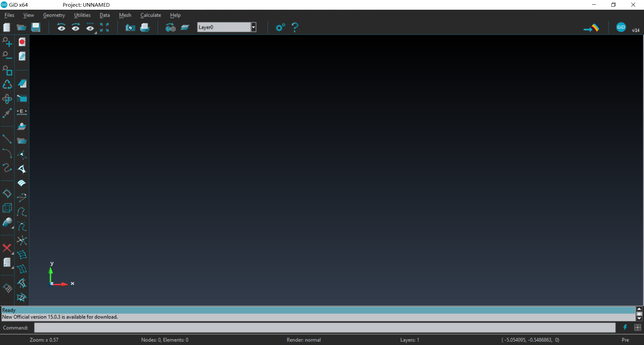Click the Layers: 1 status text

(x=410, y=340)
